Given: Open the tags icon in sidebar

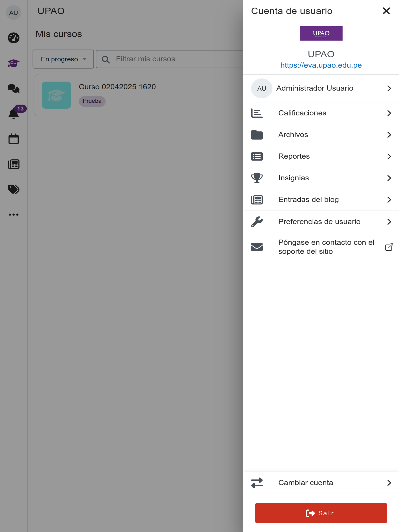Looking at the screenshot, I should [14, 189].
